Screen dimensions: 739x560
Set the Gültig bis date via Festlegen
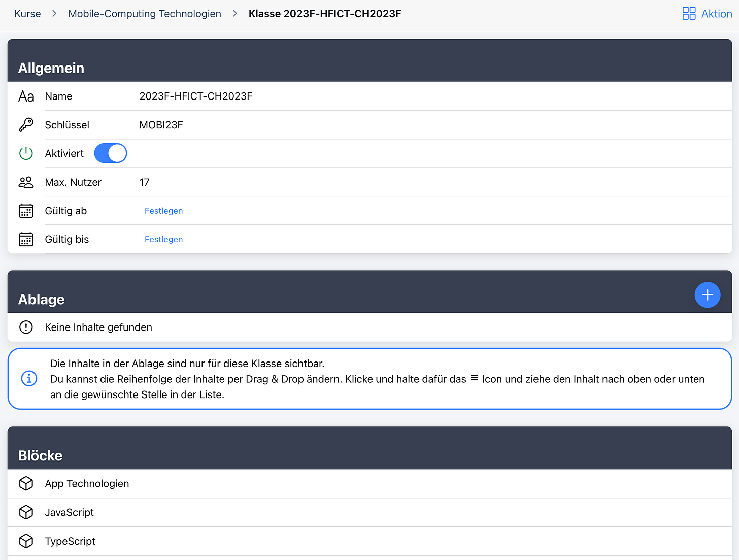tap(163, 239)
